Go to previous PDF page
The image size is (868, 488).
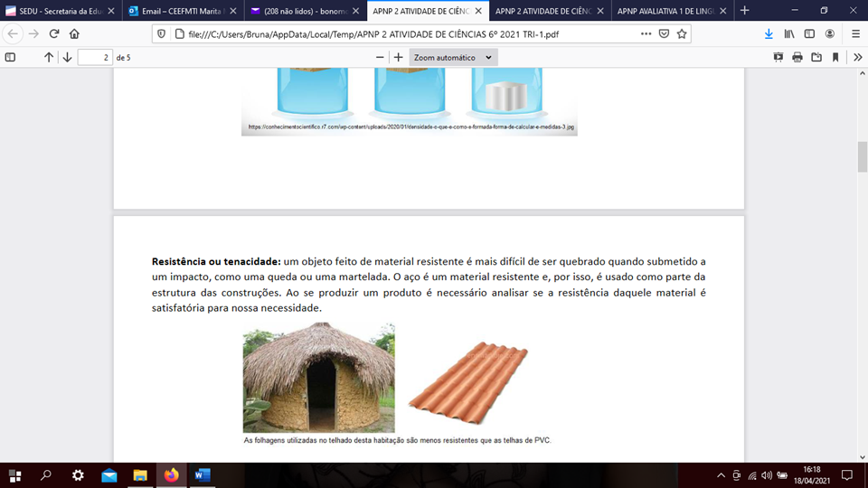(49, 57)
